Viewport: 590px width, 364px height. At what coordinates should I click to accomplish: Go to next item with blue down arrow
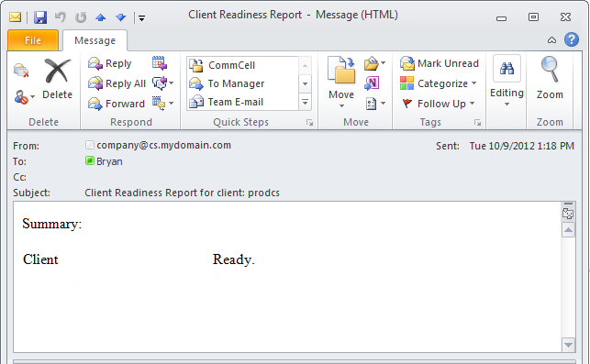coord(121,17)
